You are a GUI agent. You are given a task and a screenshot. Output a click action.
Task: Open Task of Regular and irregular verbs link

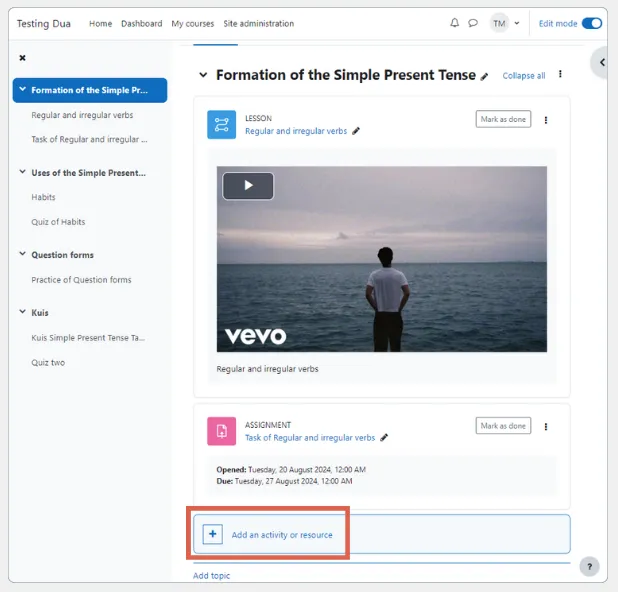[x=310, y=438]
